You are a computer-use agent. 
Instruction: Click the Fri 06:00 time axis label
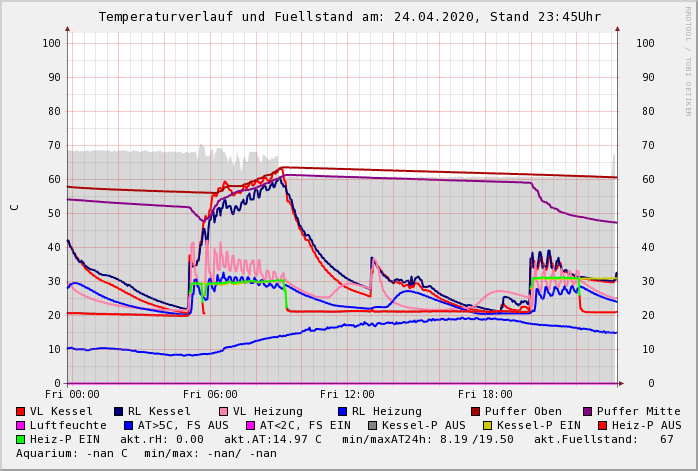pos(210,394)
